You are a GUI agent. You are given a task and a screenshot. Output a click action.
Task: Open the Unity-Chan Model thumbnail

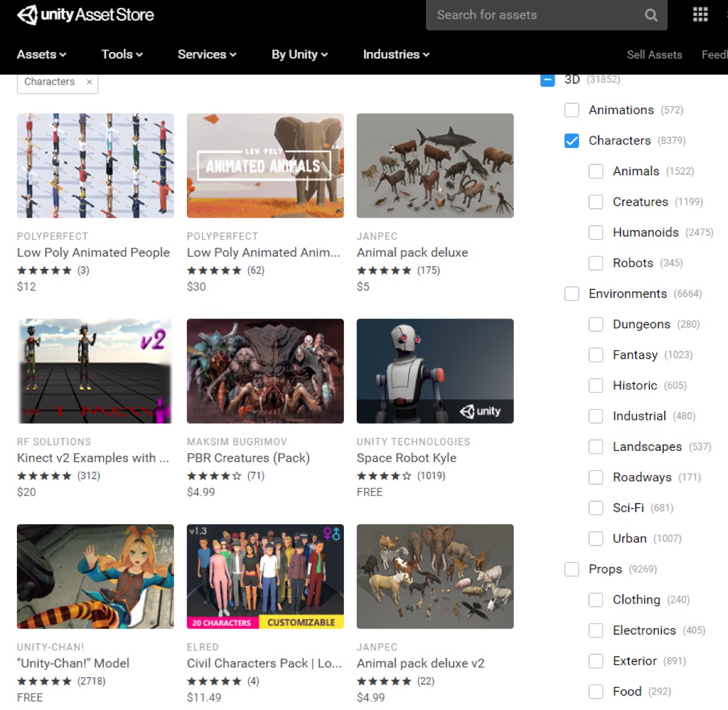[x=95, y=576]
